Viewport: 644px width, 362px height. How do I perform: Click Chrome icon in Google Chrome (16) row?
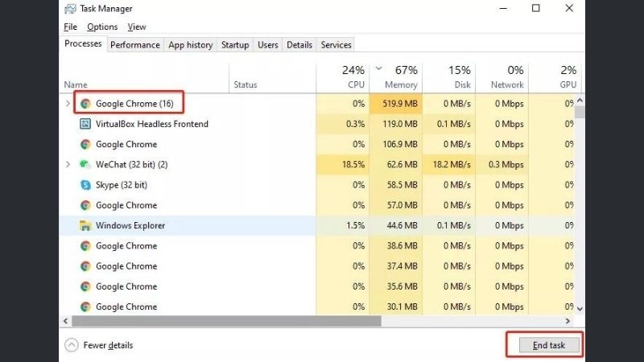(x=85, y=104)
